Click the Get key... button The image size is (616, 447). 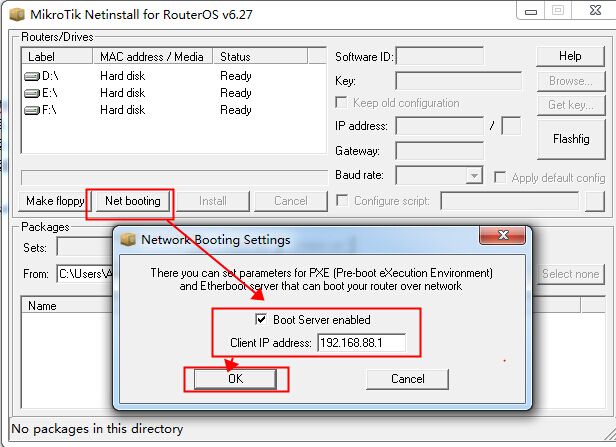(571, 105)
